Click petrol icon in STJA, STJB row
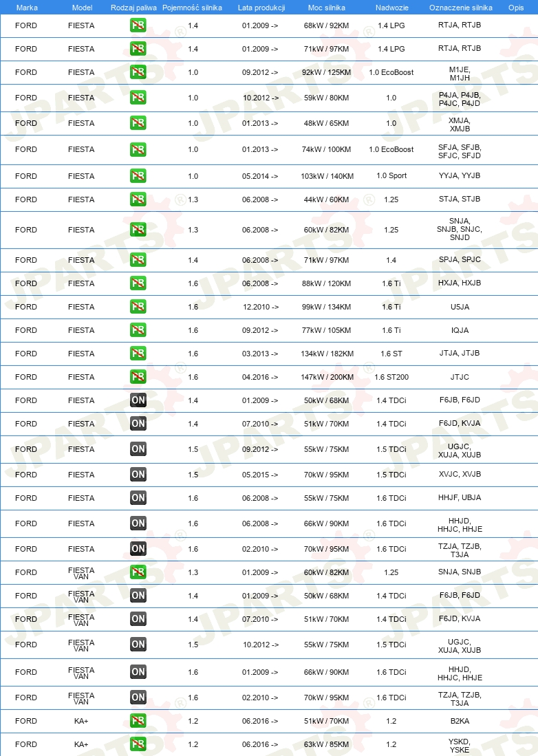The height and width of the screenshot is (756, 538). [138, 199]
